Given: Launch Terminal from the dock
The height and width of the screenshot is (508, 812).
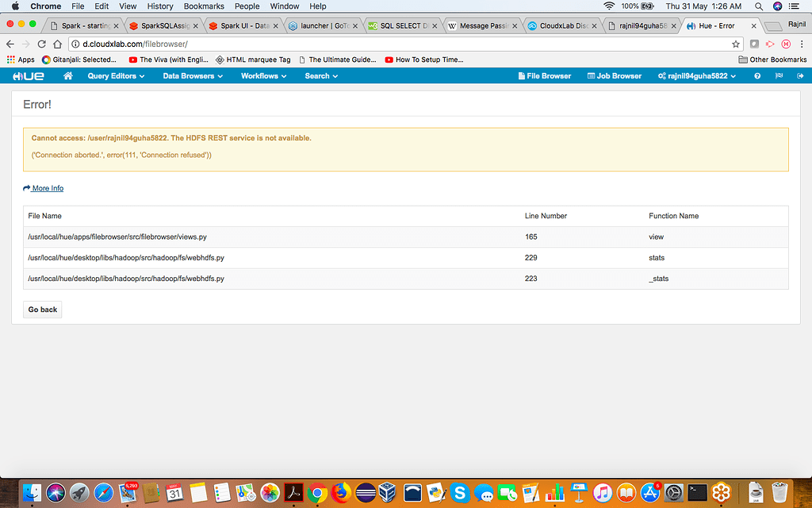Looking at the screenshot, I should point(697,493).
